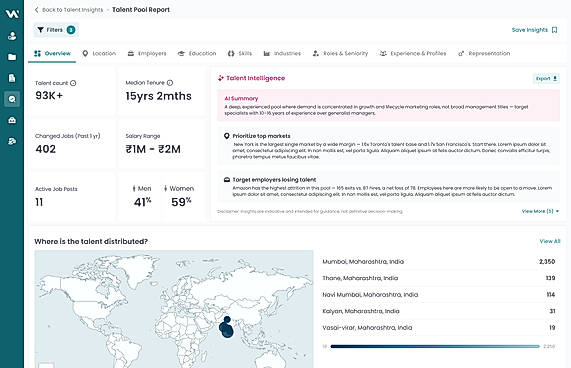Click the ₹1M - ₹2M salary range value
The width and height of the screenshot is (571, 368).
[x=153, y=149]
